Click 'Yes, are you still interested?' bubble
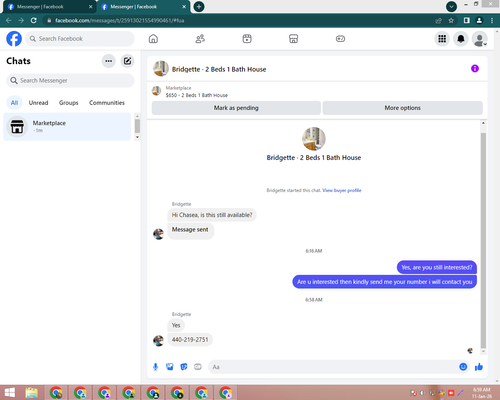 click(x=437, y=267)
